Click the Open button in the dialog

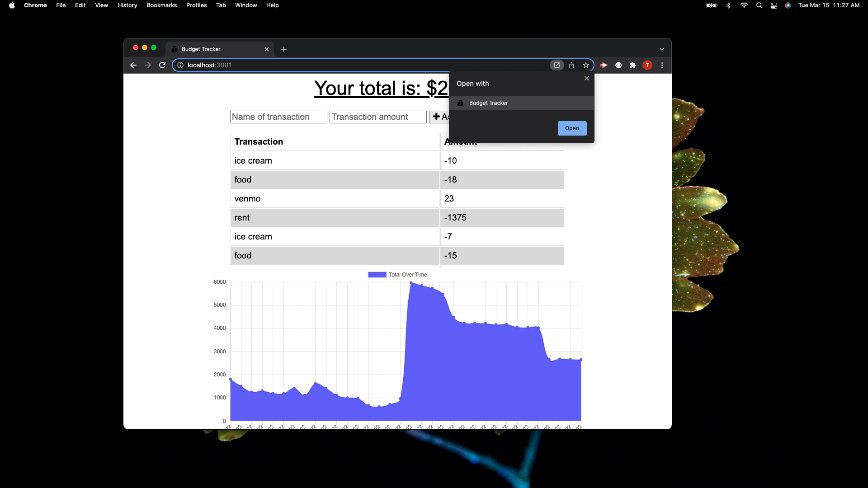coord(571,128)
